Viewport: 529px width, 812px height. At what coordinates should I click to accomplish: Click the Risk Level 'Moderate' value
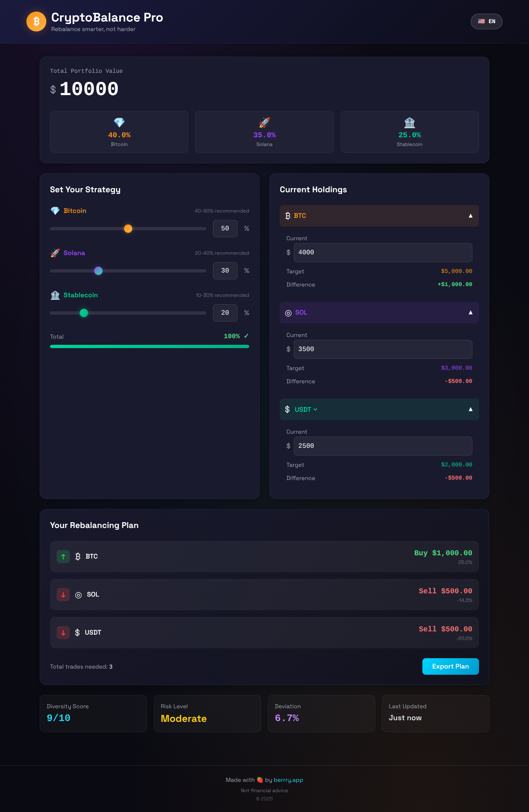click(x=183, y=719)
